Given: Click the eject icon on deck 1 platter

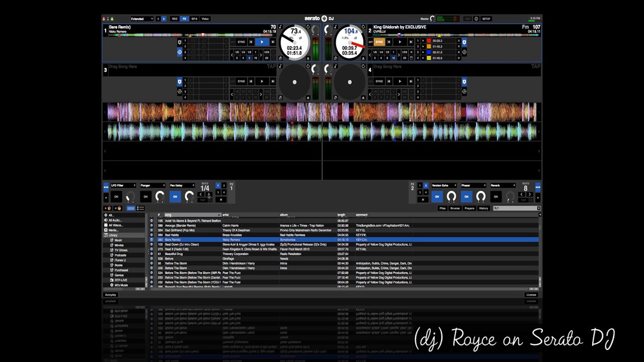Looking at the screenshot, I should (x=308, y=58).
